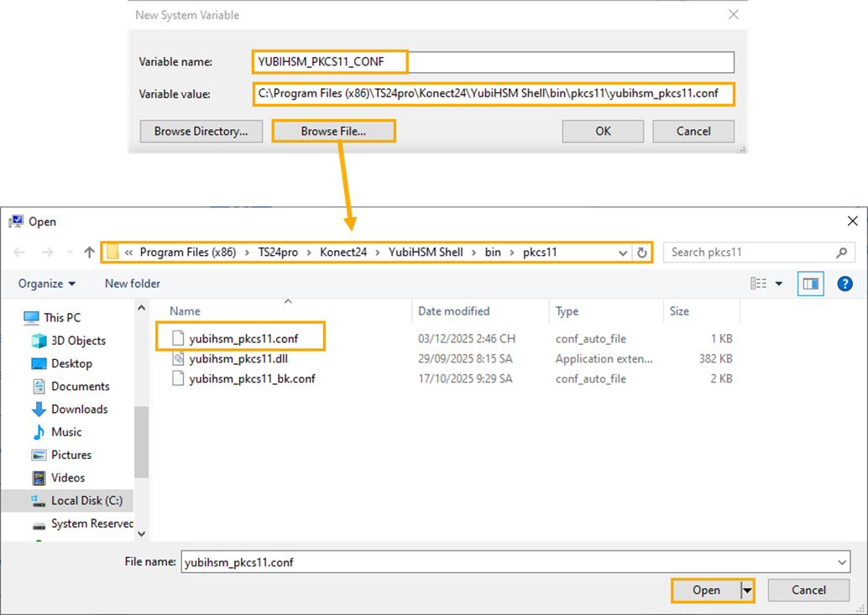The width and height of the screenshot is (868, 615).
Task: Click navigation pane scroll up arrow
Action: pyautogui.click(x=141, y=307)
